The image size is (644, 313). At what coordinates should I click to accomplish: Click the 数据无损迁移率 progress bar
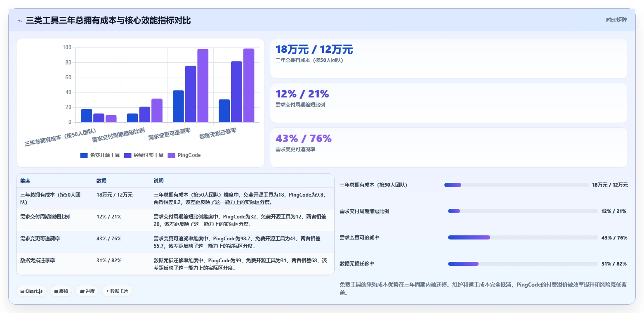(523, 263)
